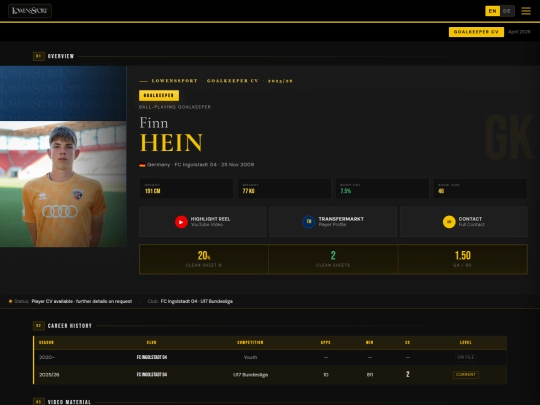This screenshot has width=540, height=405.
Task: Click the red YouTube play icon
Action: click(x=181, y=222)
